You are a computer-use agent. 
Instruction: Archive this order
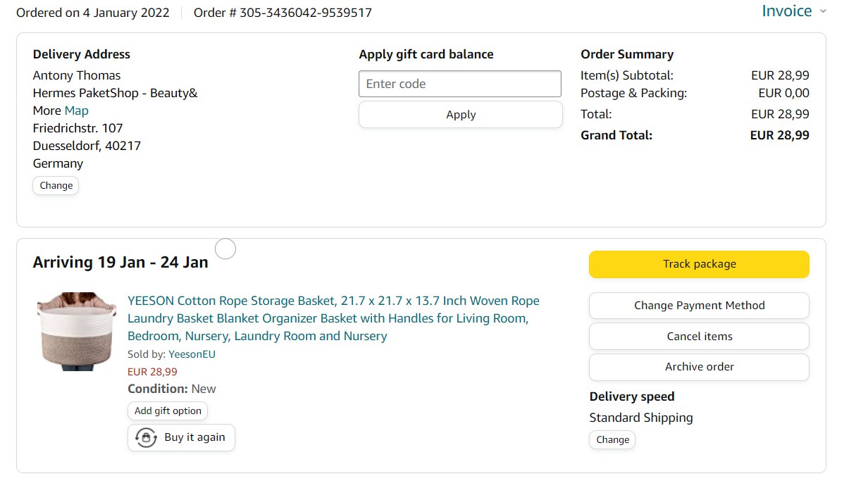(699, 367)
